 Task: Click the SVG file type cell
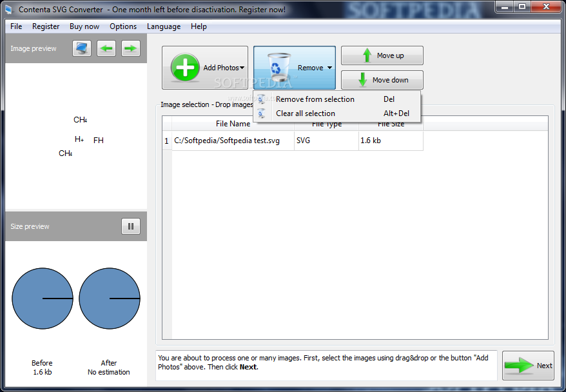tap(326, 141)
